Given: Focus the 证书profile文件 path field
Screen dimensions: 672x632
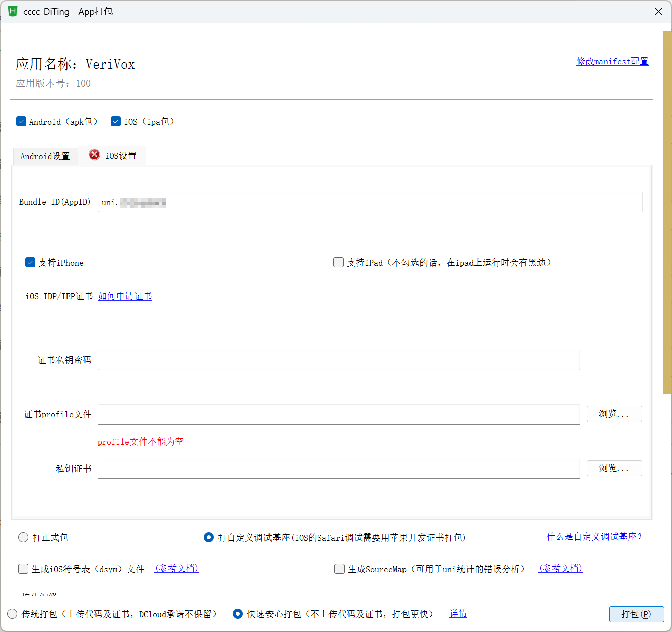Looking at the screenshot, I should pos(339,414).
